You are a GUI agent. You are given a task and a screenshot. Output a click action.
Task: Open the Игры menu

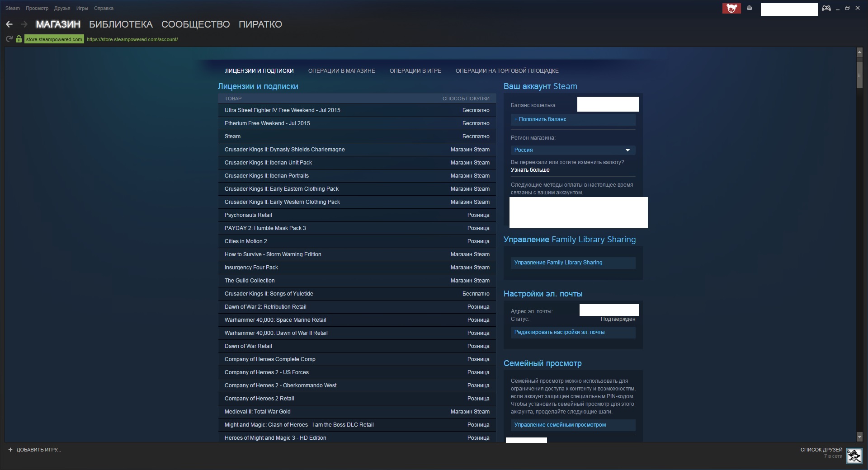click(x=82, y=8)
